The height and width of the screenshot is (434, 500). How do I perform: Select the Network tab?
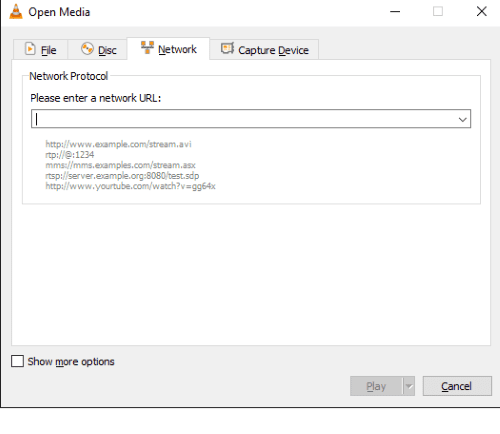(168, 49)
